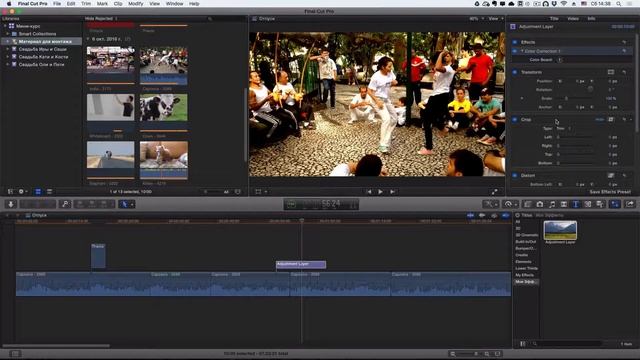Image resolution: width=640 pixels, height=360 pixels.
Task: Open the Mark menu
Action: (x=102, y=4)
